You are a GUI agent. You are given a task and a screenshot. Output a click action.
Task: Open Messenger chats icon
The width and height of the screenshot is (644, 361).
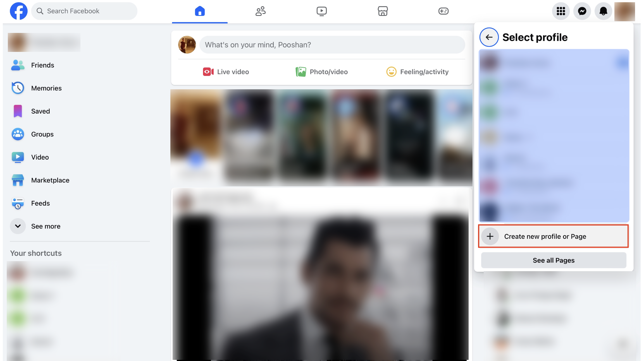tap(582, 11)
